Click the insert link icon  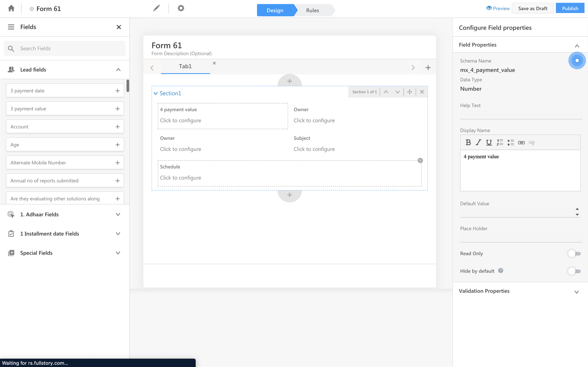521,143
